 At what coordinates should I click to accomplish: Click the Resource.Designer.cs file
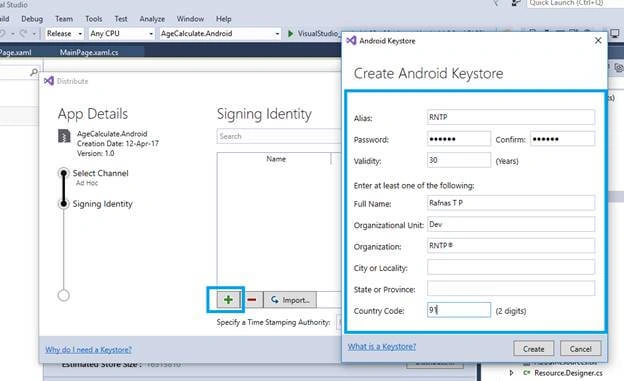567,373
